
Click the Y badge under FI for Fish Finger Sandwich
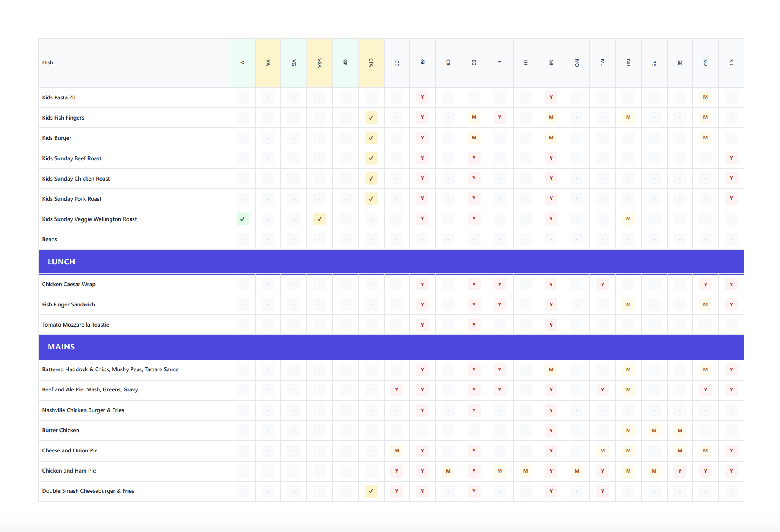[500, 304]
